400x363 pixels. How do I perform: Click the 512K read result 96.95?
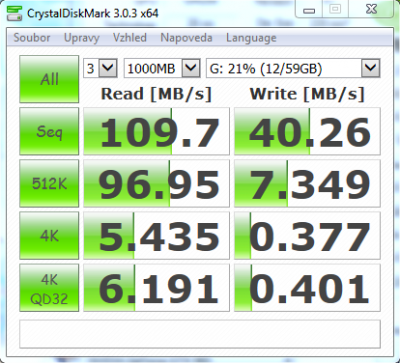(x=156, y=183)
